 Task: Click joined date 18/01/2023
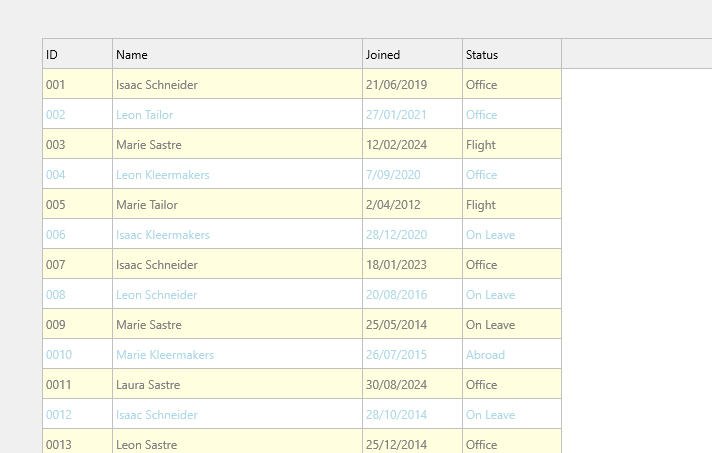tap(412, 264)
